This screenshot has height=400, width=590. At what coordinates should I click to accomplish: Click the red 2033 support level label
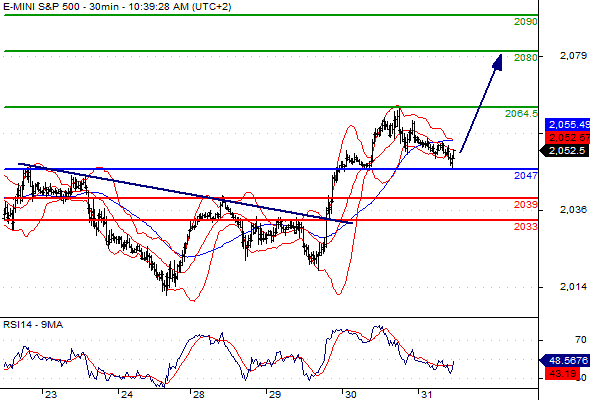526,227
